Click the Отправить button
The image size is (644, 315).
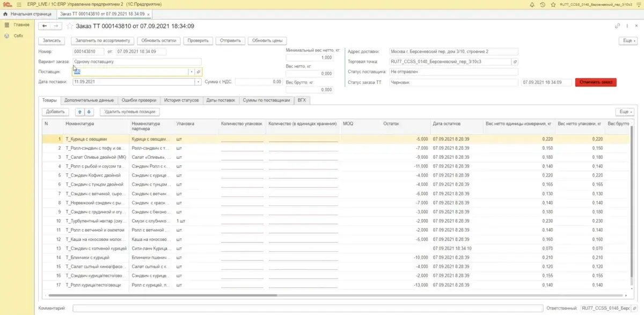[231, 40]
